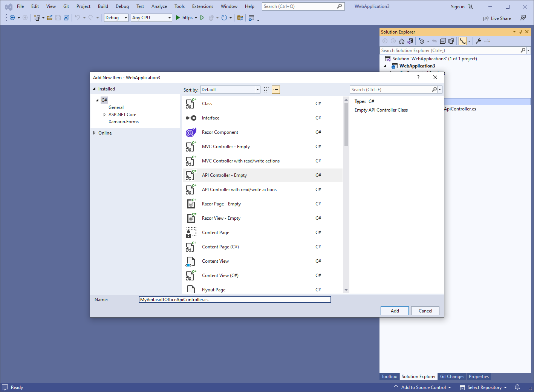
Task: Click Collapse All in Solution Explorer
Action: click(x=443, y=41)
